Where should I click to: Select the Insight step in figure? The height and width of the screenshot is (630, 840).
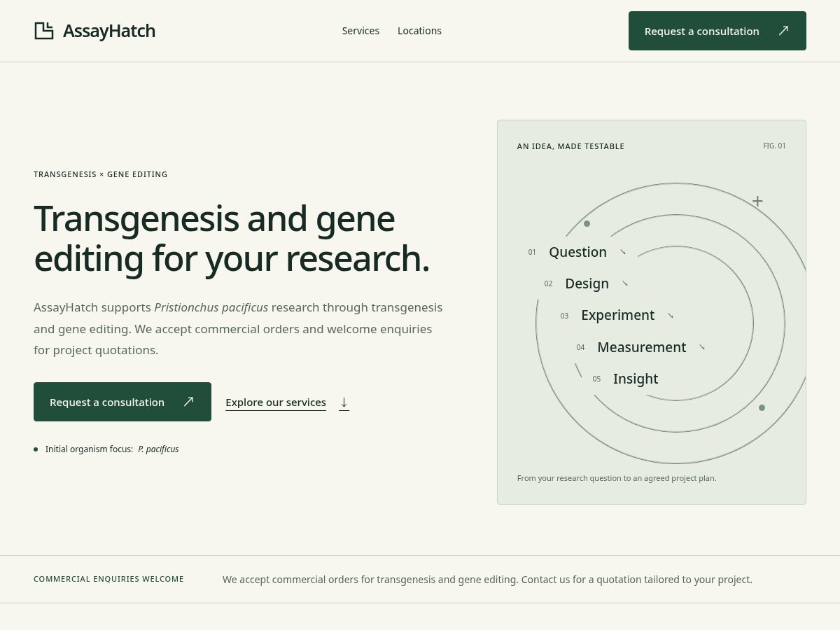pyautogui.click(x=636, y=379)
